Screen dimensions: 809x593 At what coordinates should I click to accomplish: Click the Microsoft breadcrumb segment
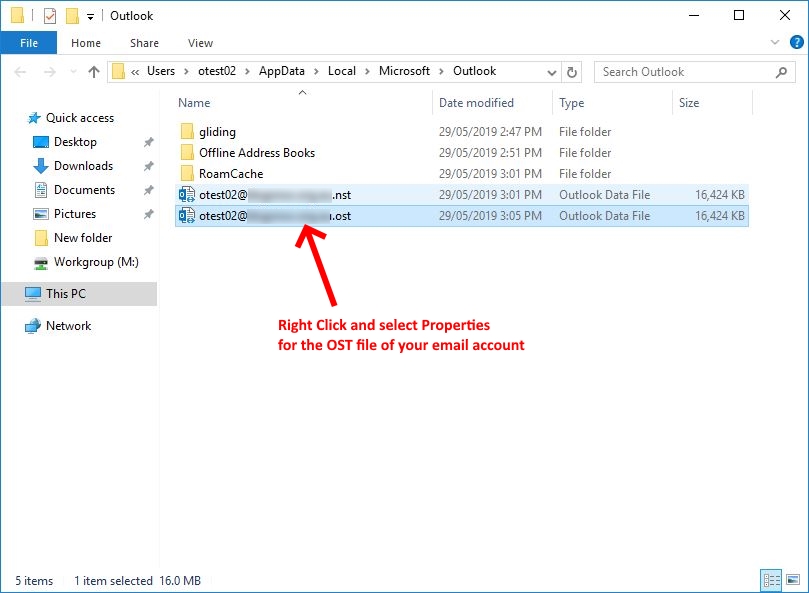[x=404, y=71]
